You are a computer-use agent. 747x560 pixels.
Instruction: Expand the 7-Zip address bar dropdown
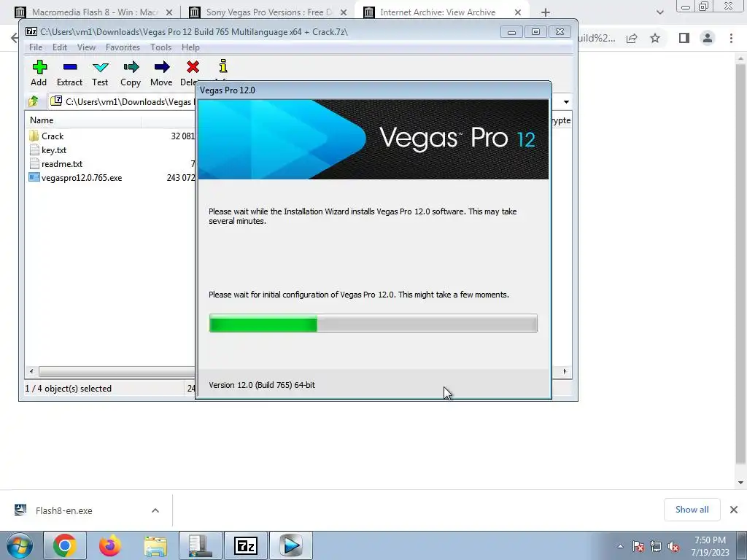pos(566,102)
